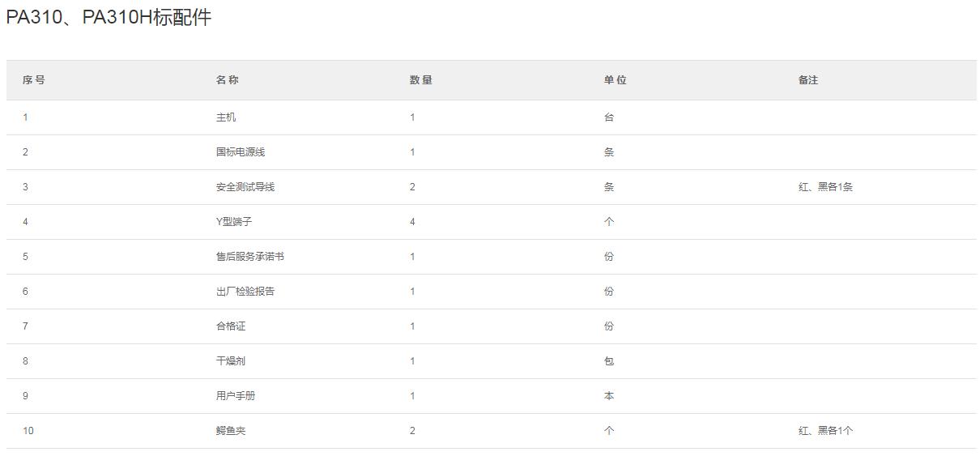Click the 鳄鱼夹 cell
Viewport: 980px width, 456px height.
tap(231, 431)
